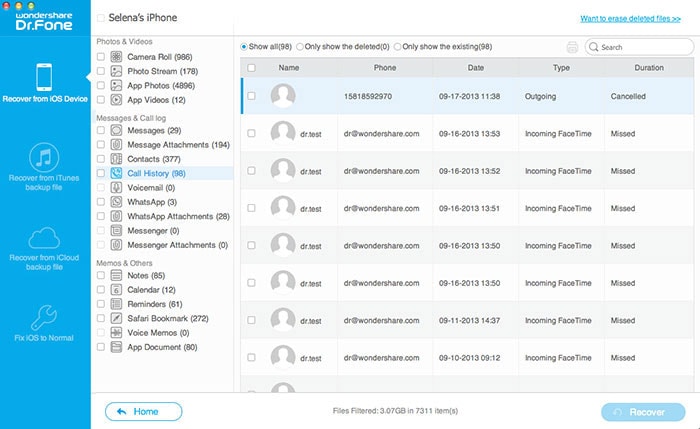Check the Selena's iPhone checkbox
700x429 pixels.
(x=101, y=18)
